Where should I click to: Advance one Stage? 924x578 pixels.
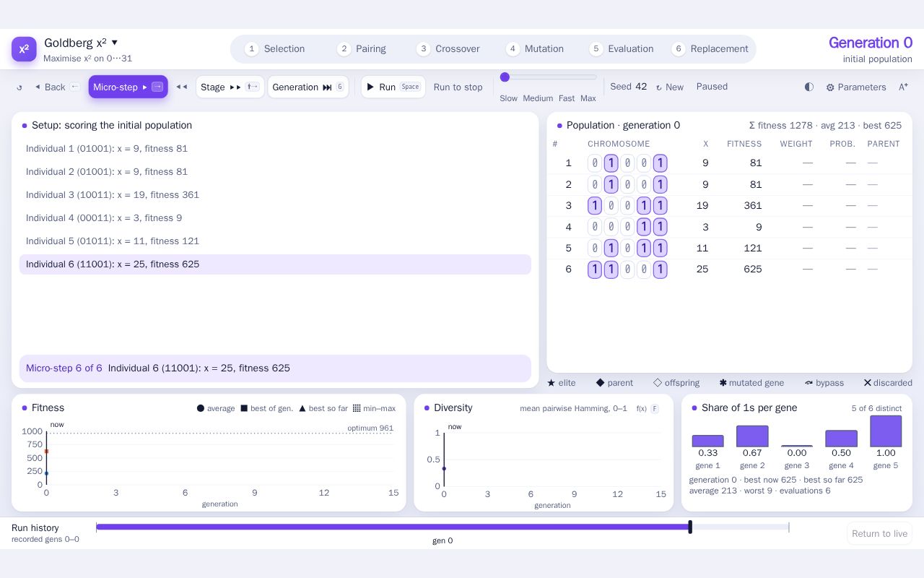pyautogui.click(x=230, y=87)
